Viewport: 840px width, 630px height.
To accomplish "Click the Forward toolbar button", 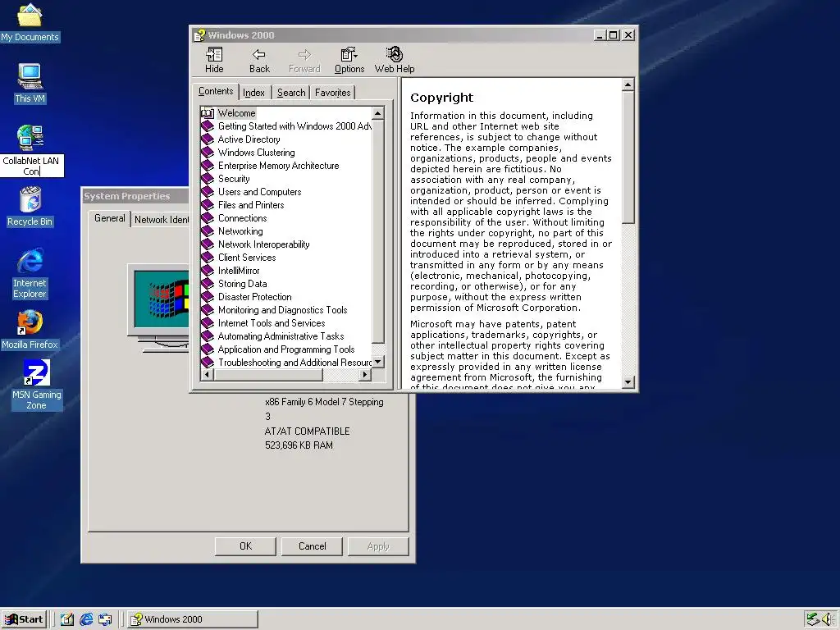I will click(304, 61).
